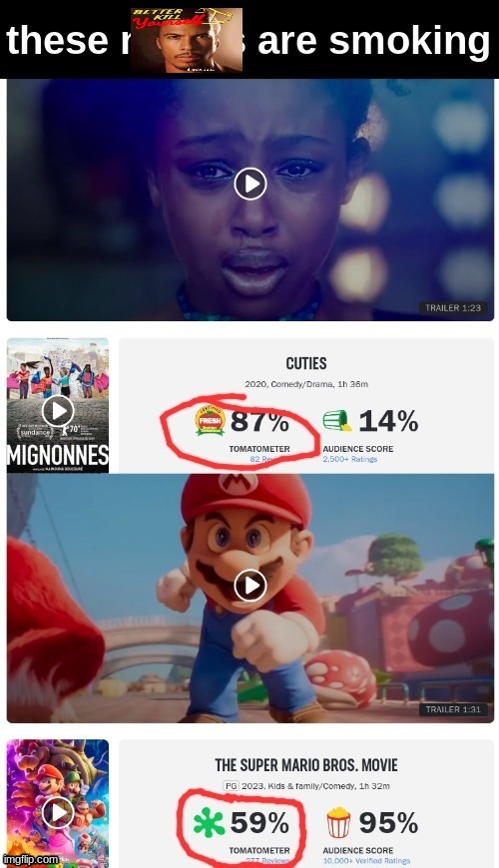Click the CUTIES movie title
Screen dimensions: 499x868
pyautogui.click(x=306, y=363)
